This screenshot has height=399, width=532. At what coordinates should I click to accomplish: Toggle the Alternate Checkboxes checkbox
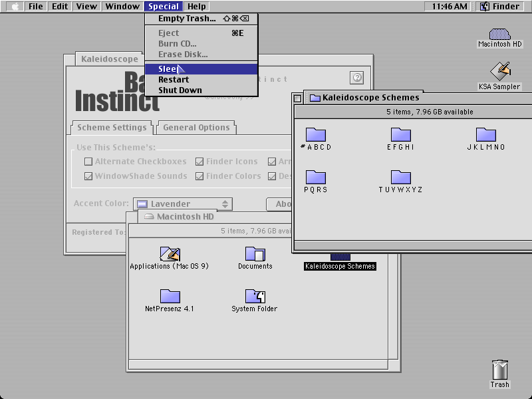[x=88, y=162]
